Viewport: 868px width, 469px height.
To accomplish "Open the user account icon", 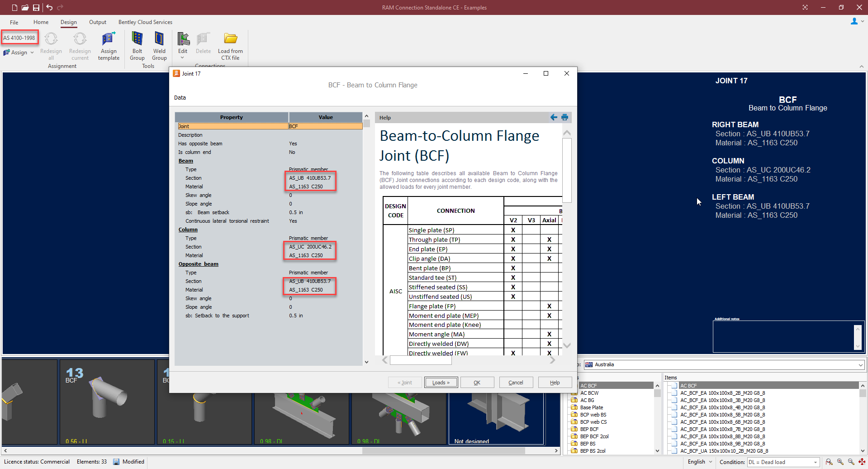I will pyautogui.click(x=854, y=21).
